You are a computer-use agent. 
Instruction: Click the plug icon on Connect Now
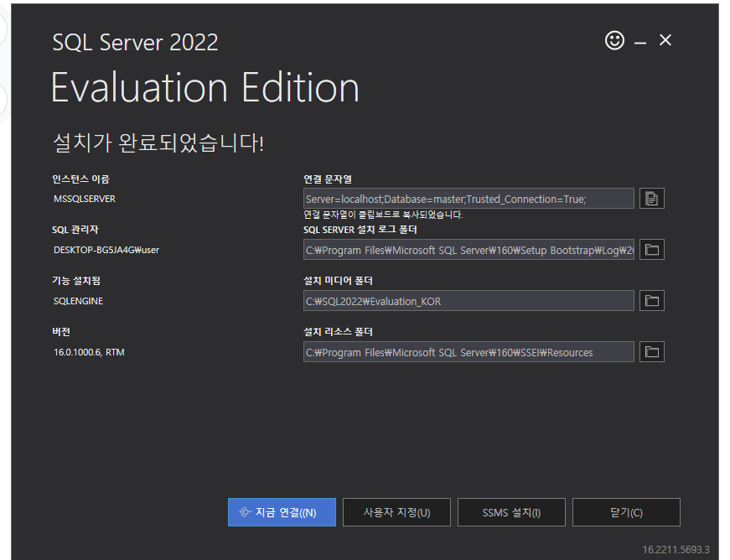(x=246, y=512)
